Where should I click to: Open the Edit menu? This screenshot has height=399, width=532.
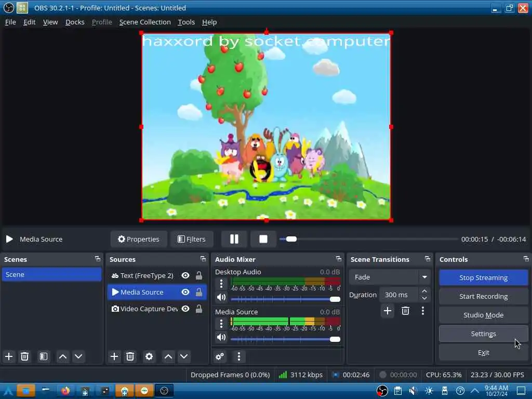pos(29,22)
